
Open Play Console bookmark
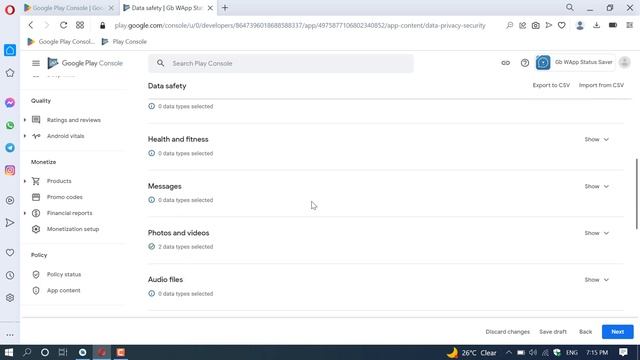pyautogui.click(x=124, y=42)
